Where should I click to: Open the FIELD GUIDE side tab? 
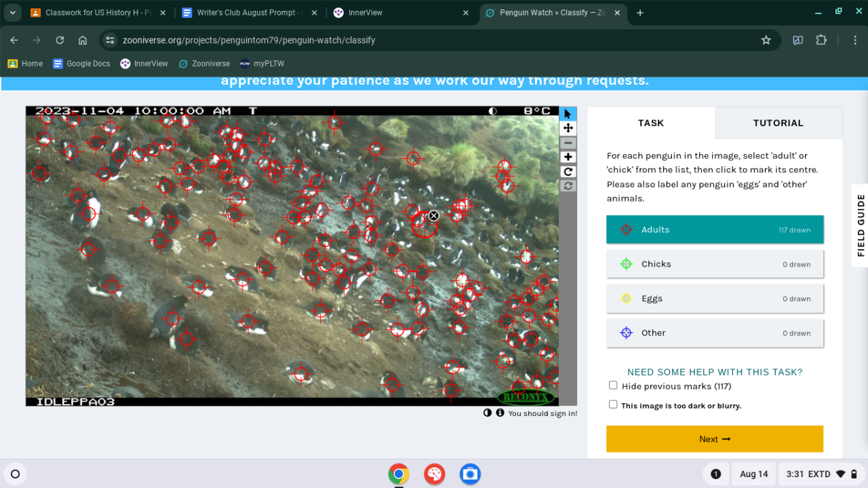tap(861, 225)
